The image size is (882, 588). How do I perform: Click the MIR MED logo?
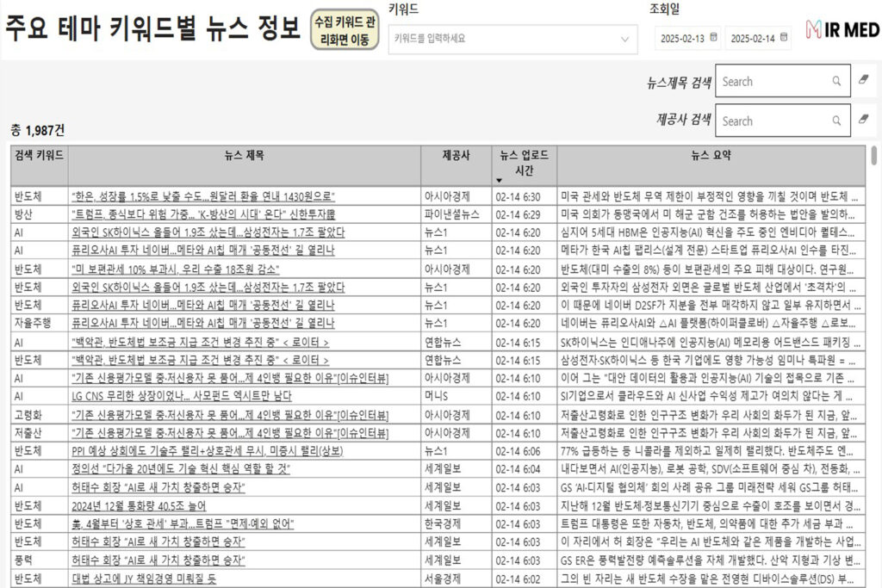tap(842, 29)
